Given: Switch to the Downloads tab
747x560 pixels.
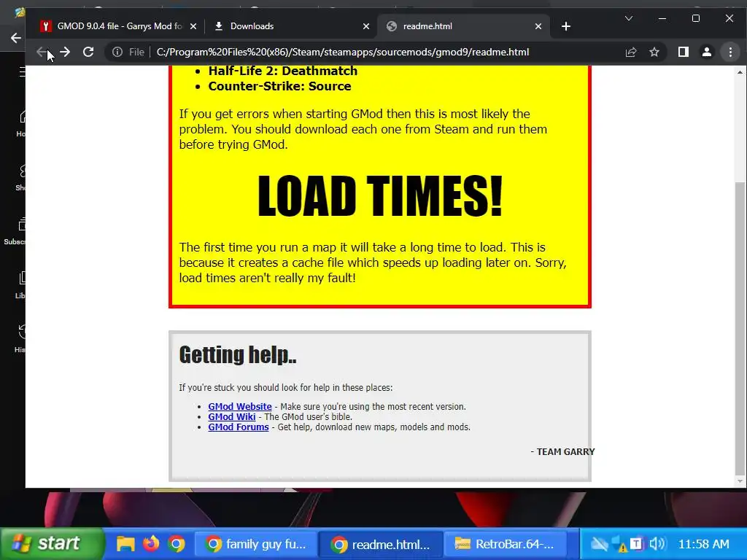Looking at the screenshot, I should point(290,26).
